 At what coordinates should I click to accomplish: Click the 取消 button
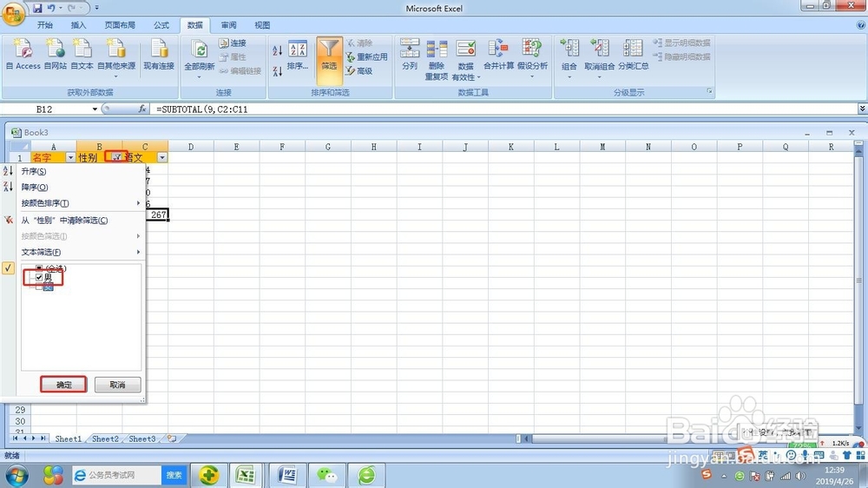click(117, 385)
